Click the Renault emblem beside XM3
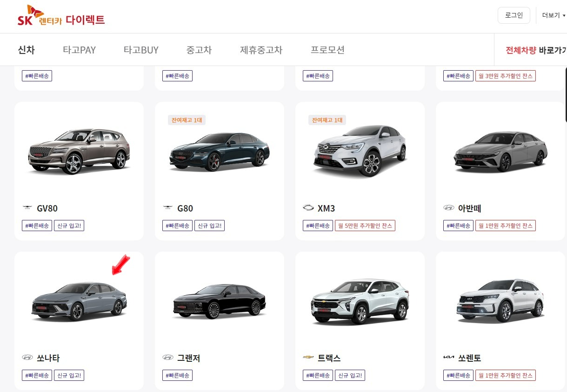Image resolution: width=567 pixels, height=392 pixels. tap(308, 208)
